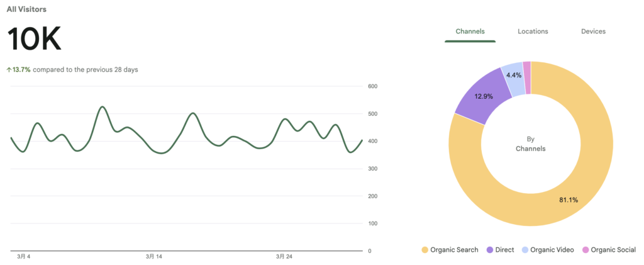Open the Locations tab
The image size is (644, 265).
(533, 31)
